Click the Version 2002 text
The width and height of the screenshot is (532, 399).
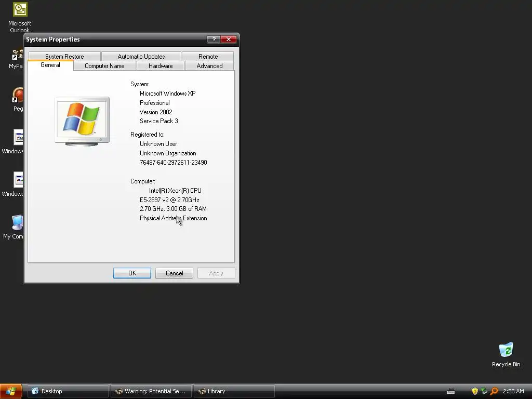click(x=156, y=112)
